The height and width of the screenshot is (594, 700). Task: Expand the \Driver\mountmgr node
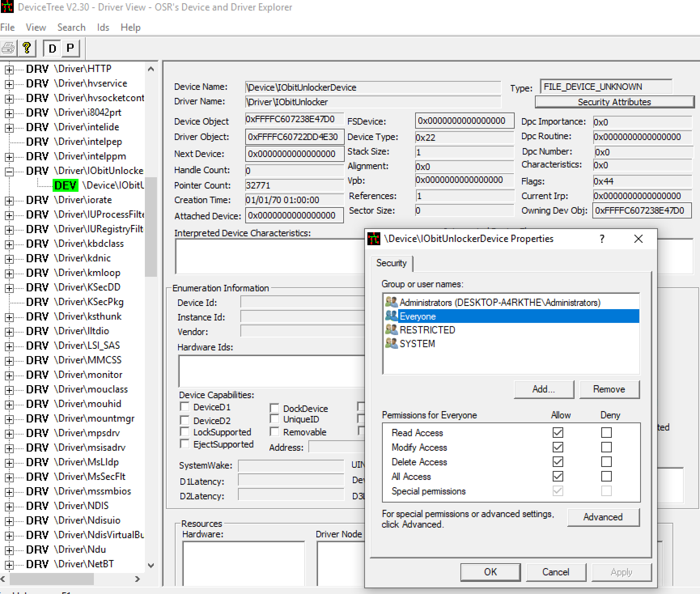[x=8, y=419]
